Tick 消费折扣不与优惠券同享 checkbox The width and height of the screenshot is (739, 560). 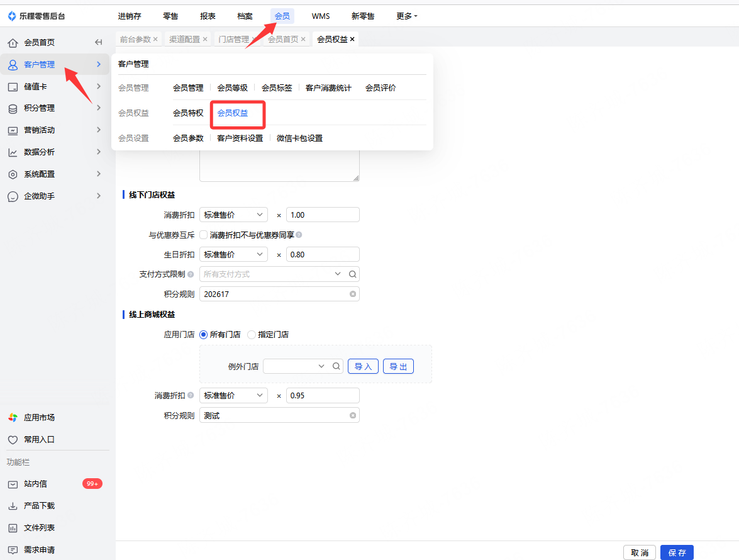(x=204, y=235)
